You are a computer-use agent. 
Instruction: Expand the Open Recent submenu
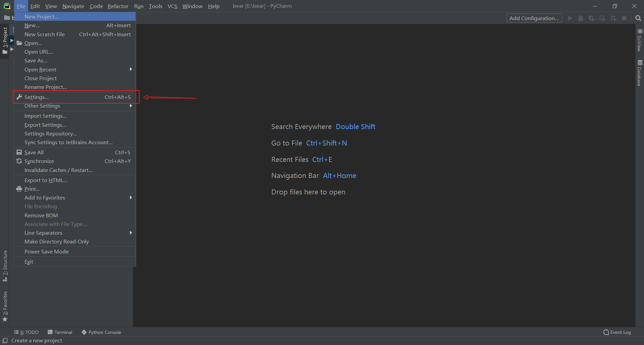click(40, 69)
